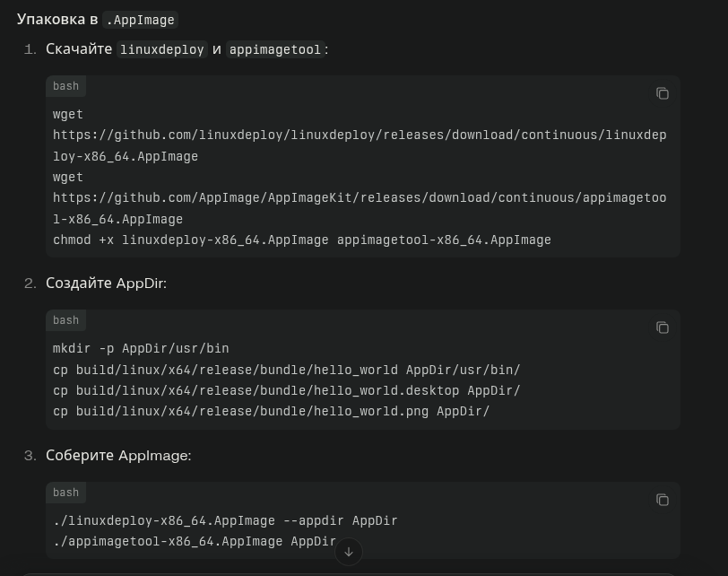Click the inline appimagetool code in step 1

(x=274, y=49)
